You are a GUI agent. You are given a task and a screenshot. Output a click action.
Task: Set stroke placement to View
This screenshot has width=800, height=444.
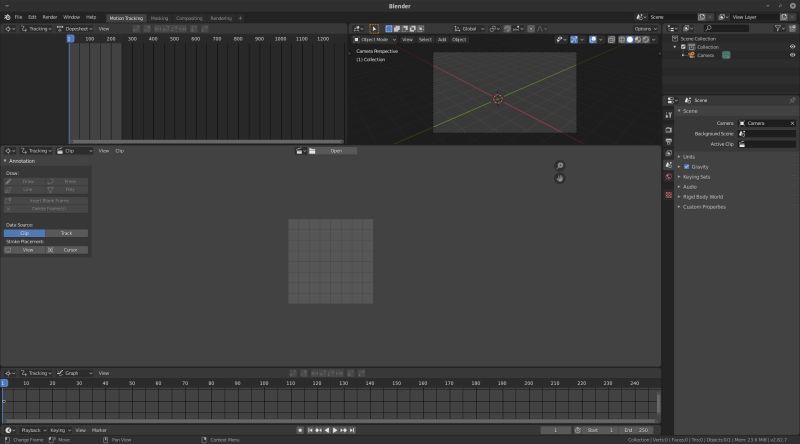24,250
